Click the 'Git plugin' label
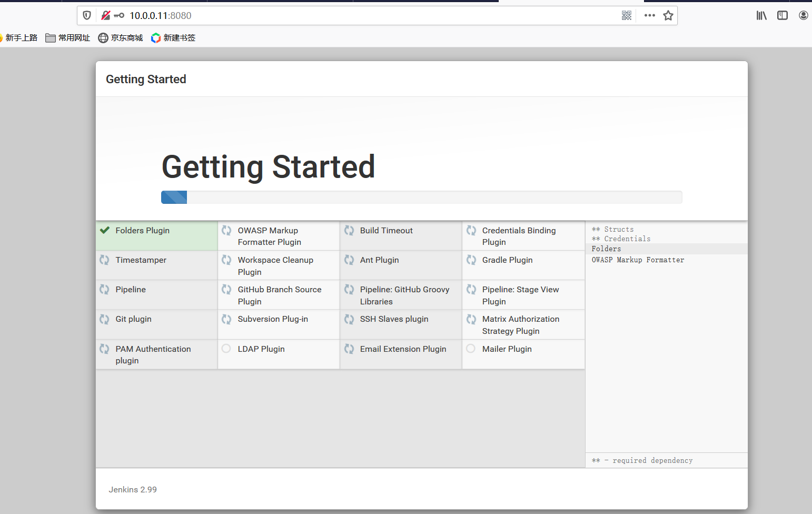Viewport: 812px width, 514px height. pyautogui.click(x=134, y=319)
